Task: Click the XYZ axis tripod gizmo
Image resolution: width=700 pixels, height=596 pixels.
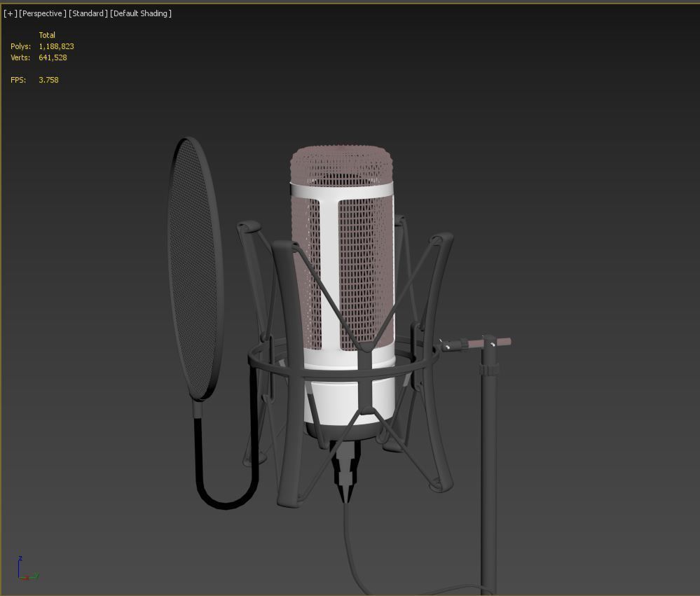Action: (28, 569)
